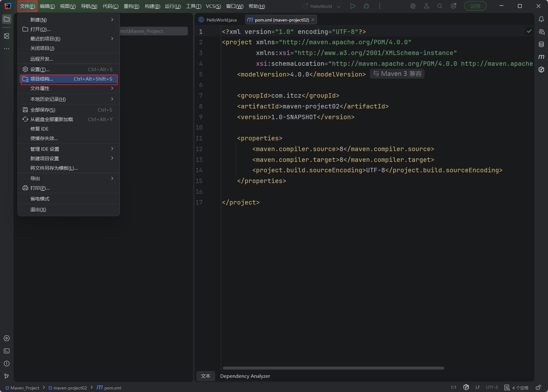548x392 pixels.
Task: Switch to HelloWorld.java tab
Action: [x=218, y=20]
